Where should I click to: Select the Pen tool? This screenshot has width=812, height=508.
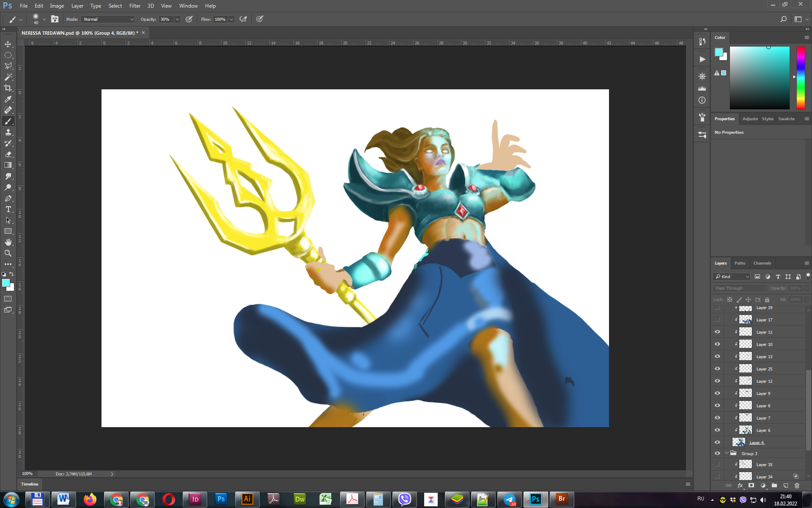8,198
